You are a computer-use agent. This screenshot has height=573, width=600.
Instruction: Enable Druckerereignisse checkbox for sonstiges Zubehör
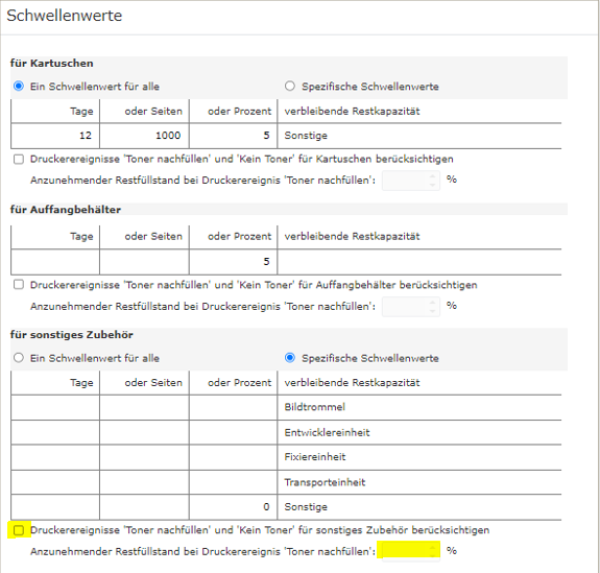click(x=18, y=530)
